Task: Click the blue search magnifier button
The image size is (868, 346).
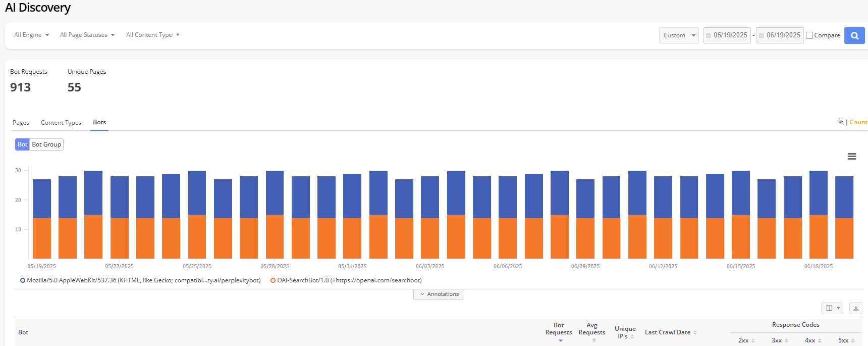Action: tap(854, 35)
